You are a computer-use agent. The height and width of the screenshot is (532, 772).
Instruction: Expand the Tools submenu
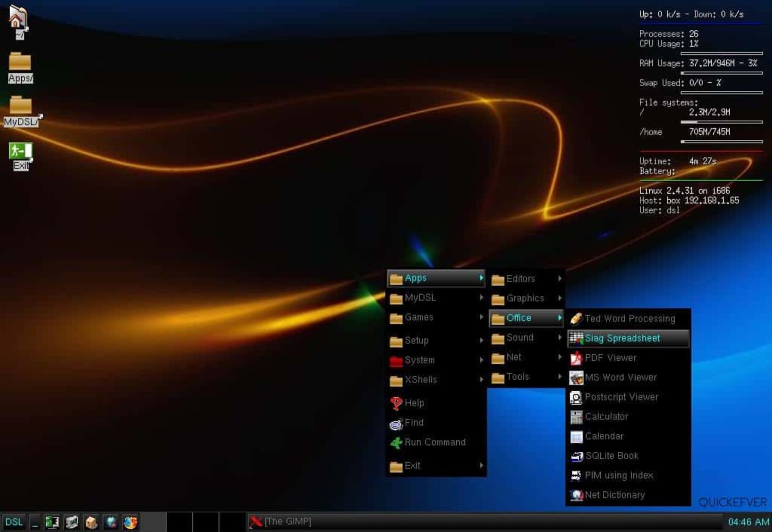(519, 376)
